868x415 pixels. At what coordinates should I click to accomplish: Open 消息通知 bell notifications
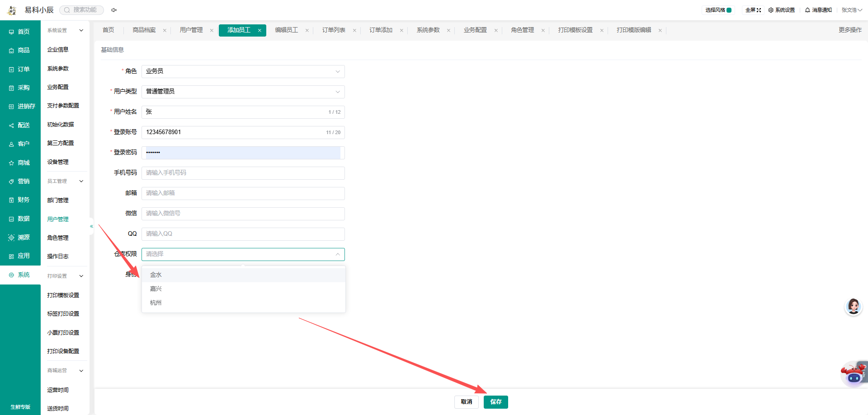click(818, 10)
